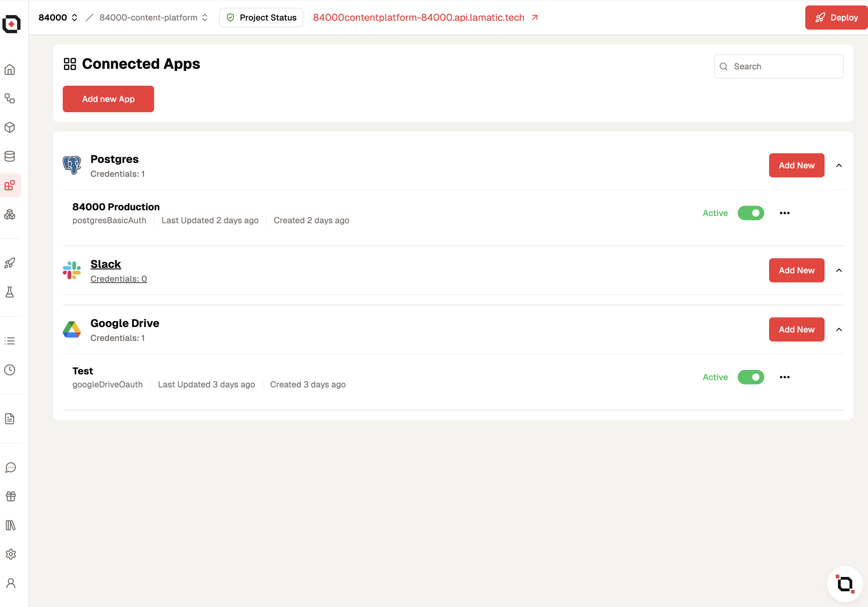Turn off the Test Google Drive toggle
The height and width of the screenshot is (607, 868).
[750, 377]
